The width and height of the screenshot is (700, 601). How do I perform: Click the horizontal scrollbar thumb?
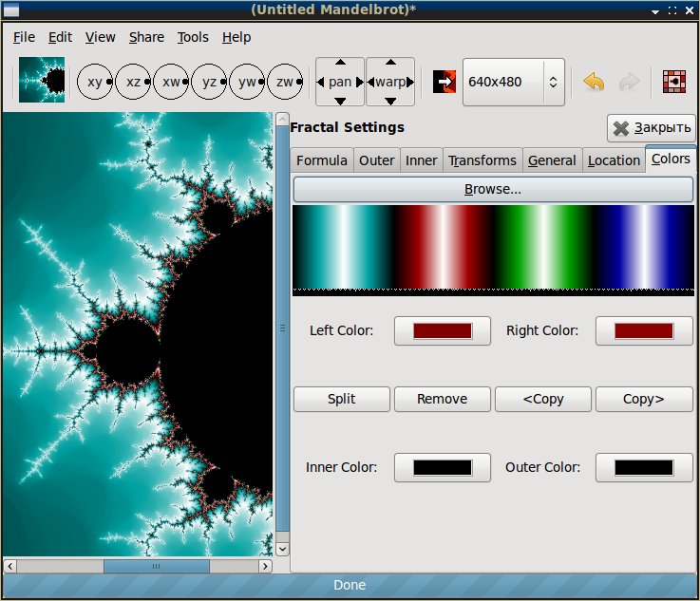pyautogui.click(x=157, y=566)
